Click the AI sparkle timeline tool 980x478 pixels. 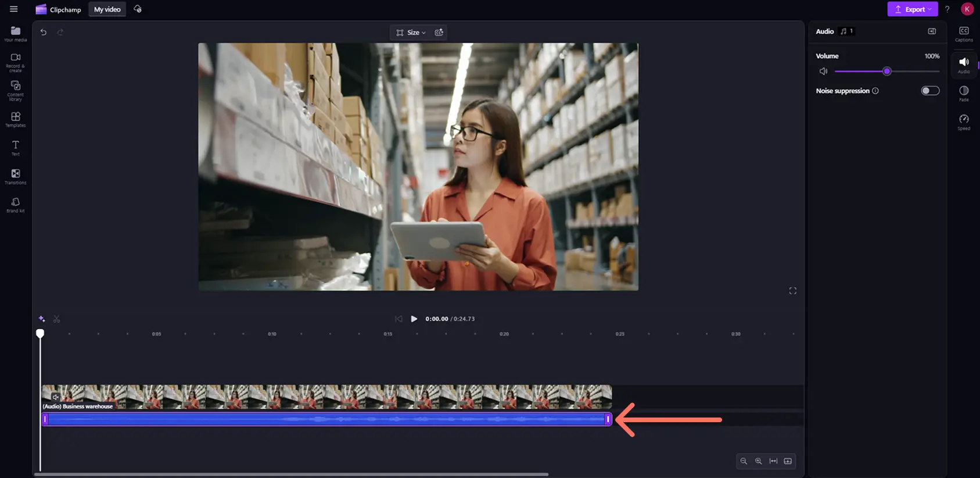coord(42,319)
